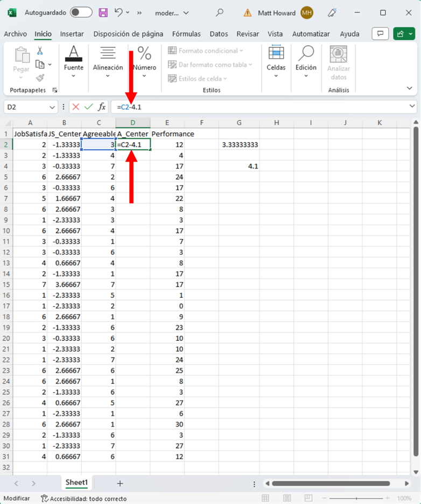The width and height of the screenshot is (421, 504).
Task: Switch to the Fórmulas ribbon tab
Action: [186, 34]
